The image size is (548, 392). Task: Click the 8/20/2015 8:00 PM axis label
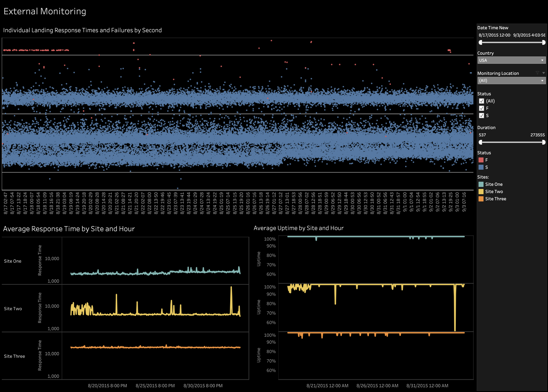[x=107, y=386]
